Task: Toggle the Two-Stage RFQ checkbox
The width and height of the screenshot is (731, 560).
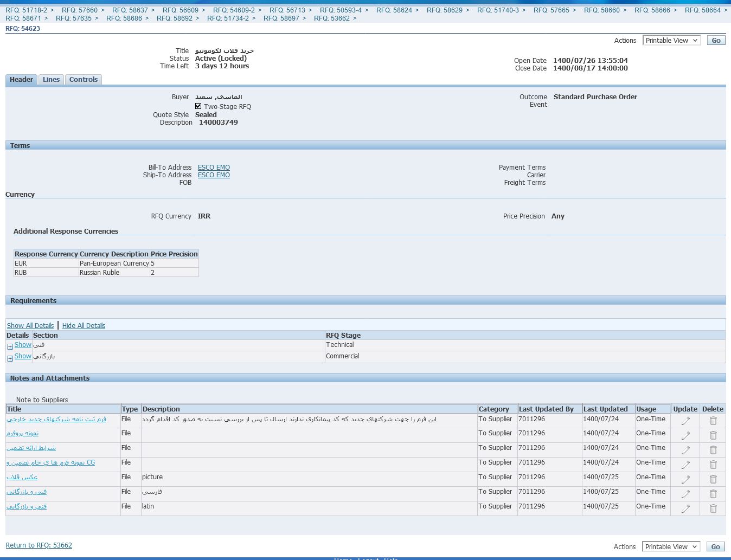Action: tap(198, 106)
